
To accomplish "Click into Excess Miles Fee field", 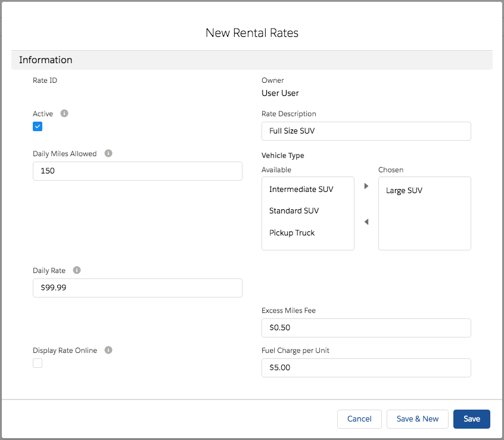I will 366,328.
